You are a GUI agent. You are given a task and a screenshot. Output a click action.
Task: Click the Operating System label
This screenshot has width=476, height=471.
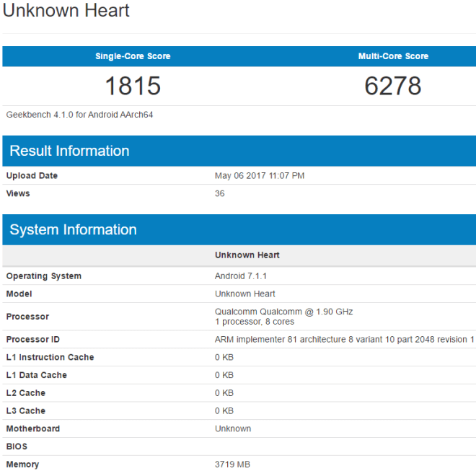pyautogui.click(x=44, y=276)
